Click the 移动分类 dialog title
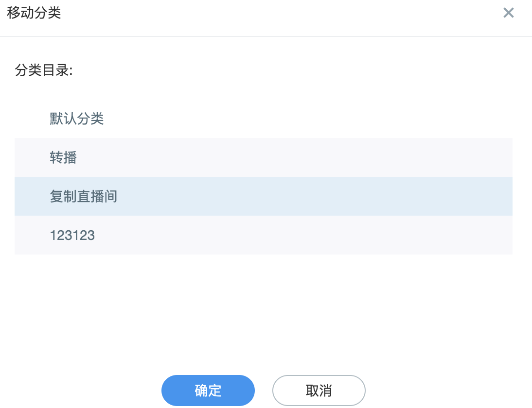The image size is (532, 408). tap(34, 13)
